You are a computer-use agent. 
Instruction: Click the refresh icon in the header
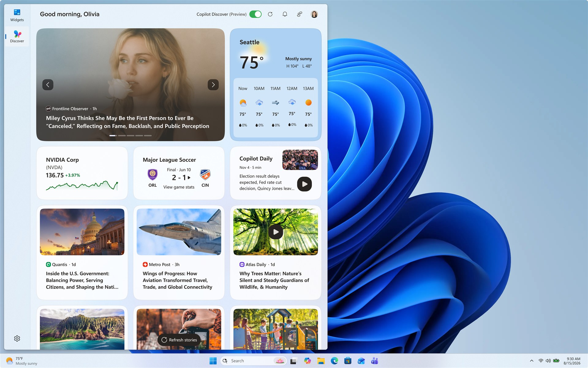point(270,14)
